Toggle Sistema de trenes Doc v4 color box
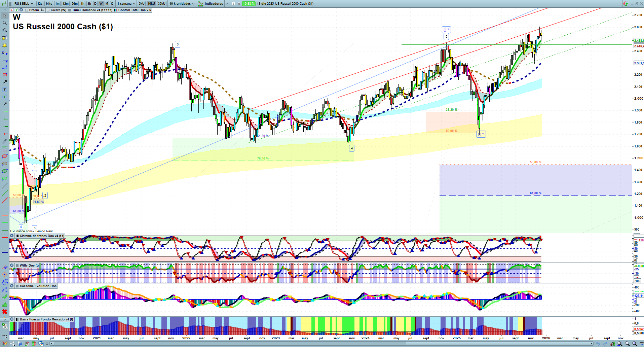Screen dimensions: 644x347 tap(17, 236)
